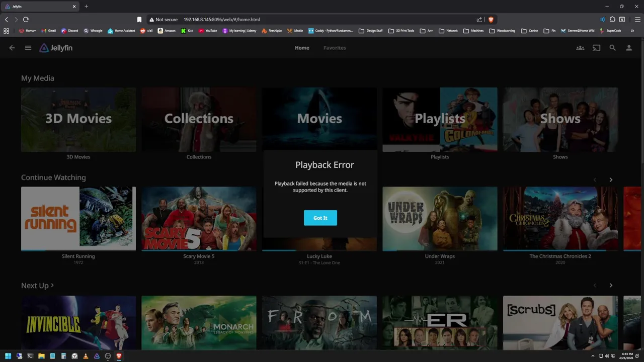Open the Home Assistant bookmark
This screenshot has width=644, height=362.
pos(121,31)
